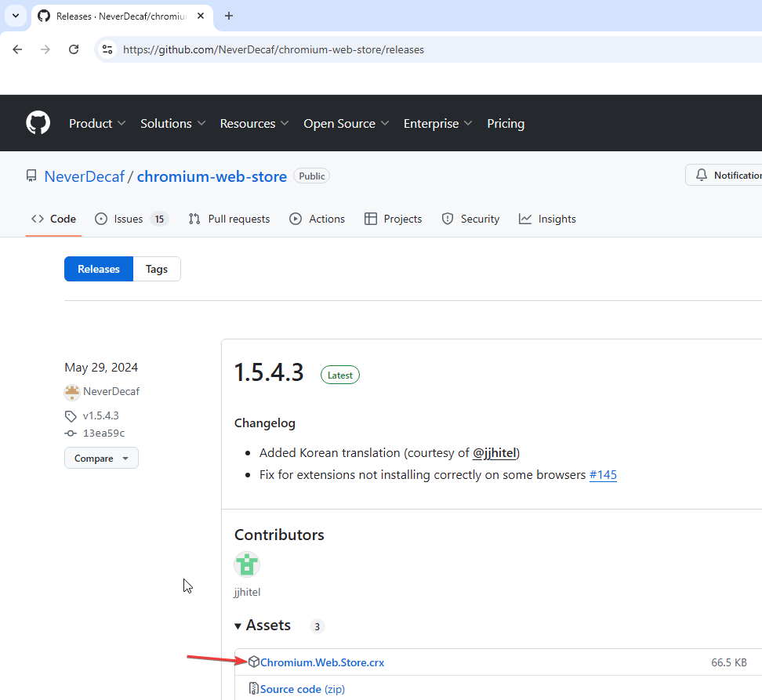Open the Pull requests tab
This screenshot has width=762, height=700.
[x=229, y=219]
